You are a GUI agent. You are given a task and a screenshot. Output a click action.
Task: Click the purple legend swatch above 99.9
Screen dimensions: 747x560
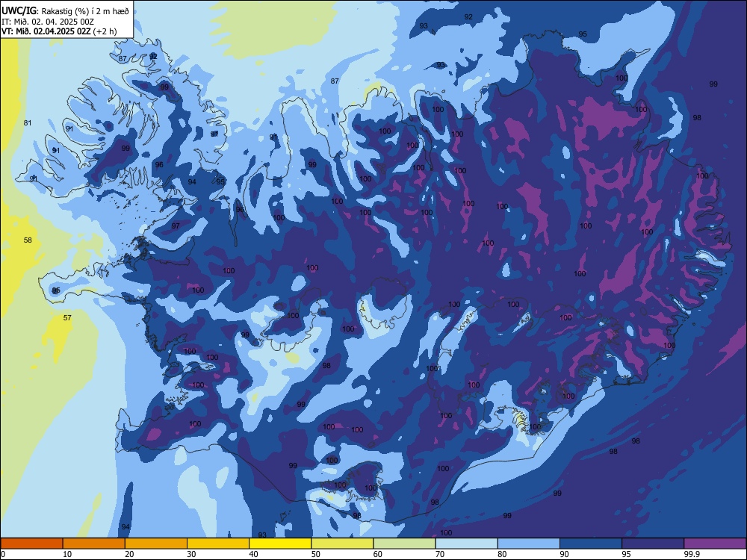(x=715, y=544)
